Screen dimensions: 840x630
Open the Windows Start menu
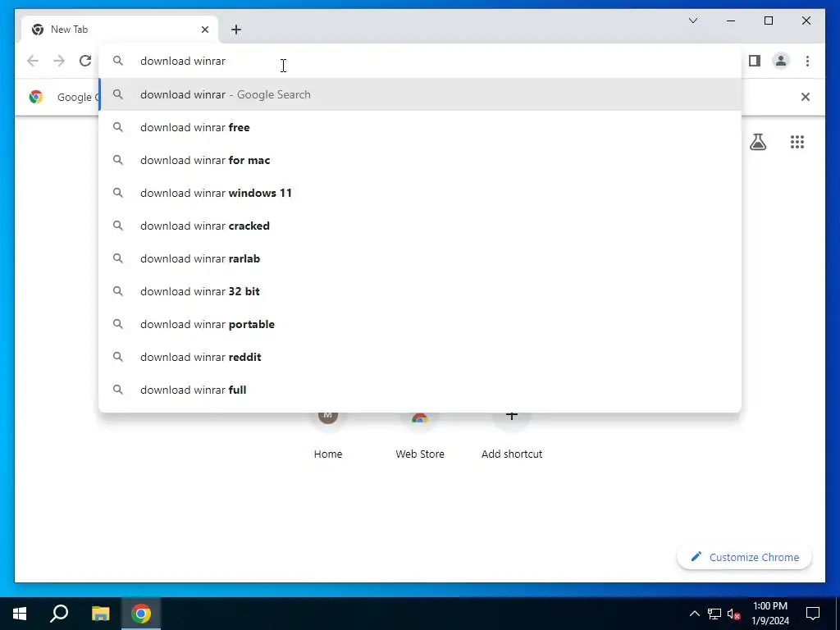pos(20,614)
